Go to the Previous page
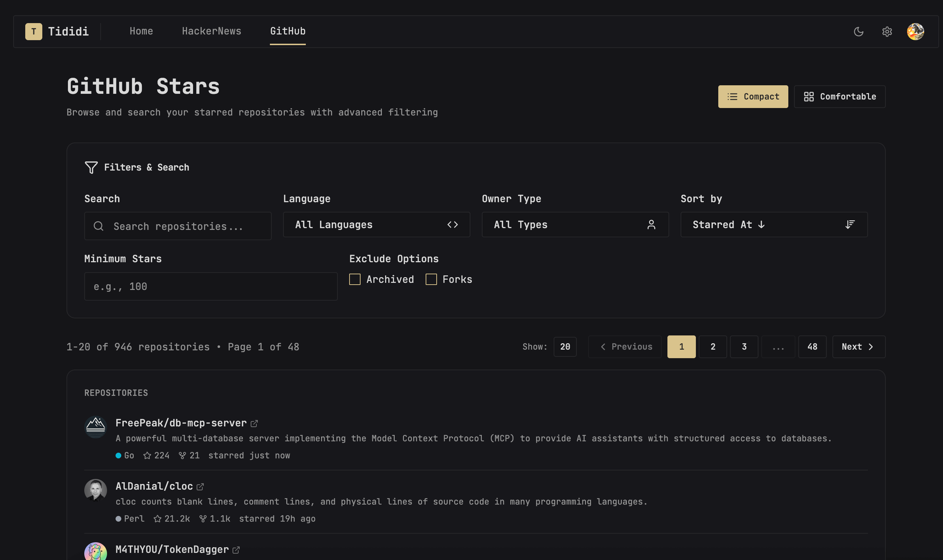 pyautogui.click(x=625, y=346)
